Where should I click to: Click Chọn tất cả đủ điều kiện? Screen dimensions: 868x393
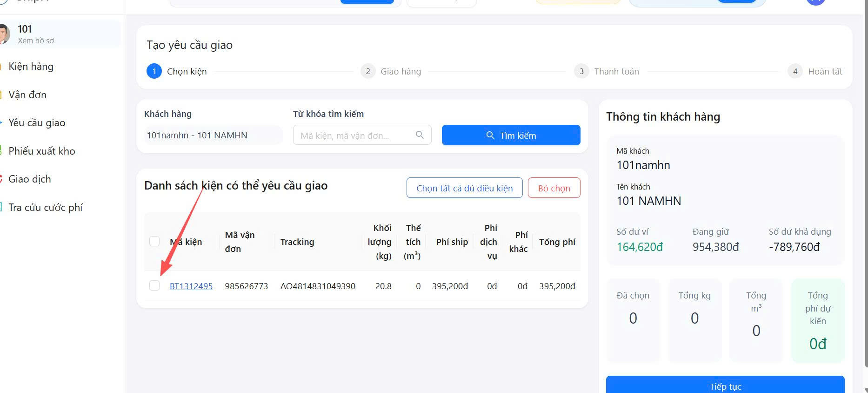point(464,188)
